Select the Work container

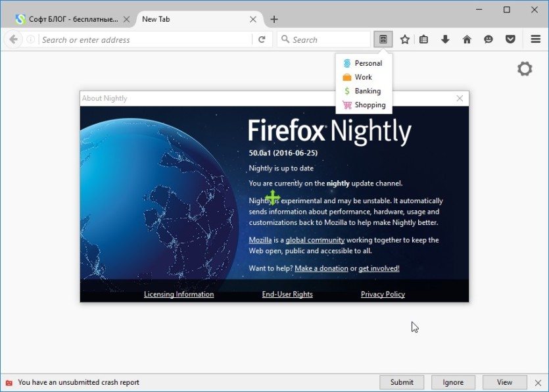pos(364,77)
